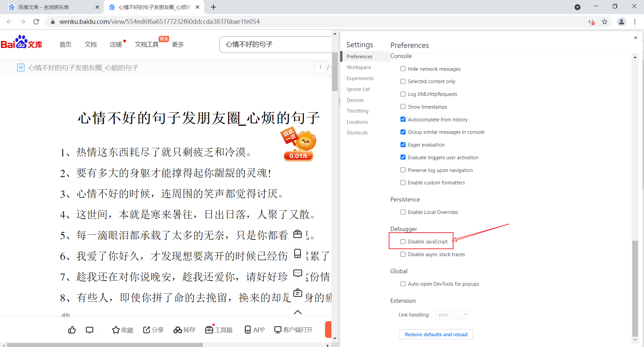The image size is (644, 347).
Task: Click Restore defaults and reload
Action: pos(436,334)
